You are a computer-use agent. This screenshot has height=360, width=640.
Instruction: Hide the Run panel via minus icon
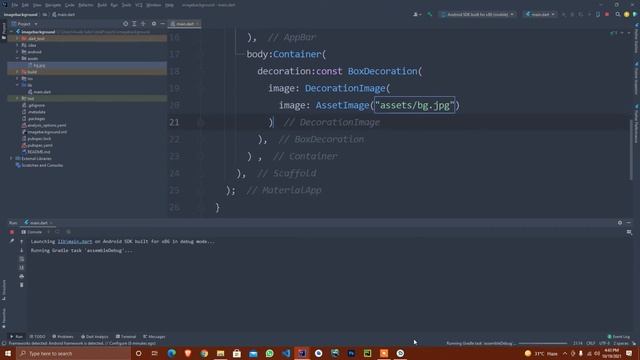(629, 222)
